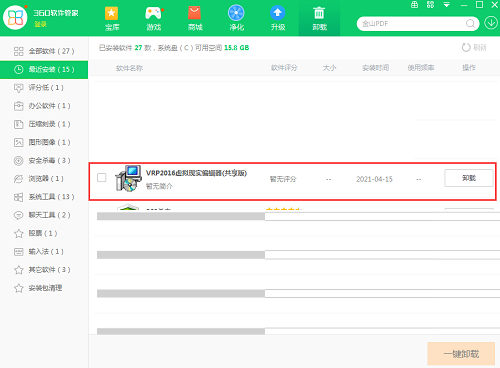This screenshot has width=500, height=368.
Task: Click the 一键卸载 button
Action: (461, 354)
